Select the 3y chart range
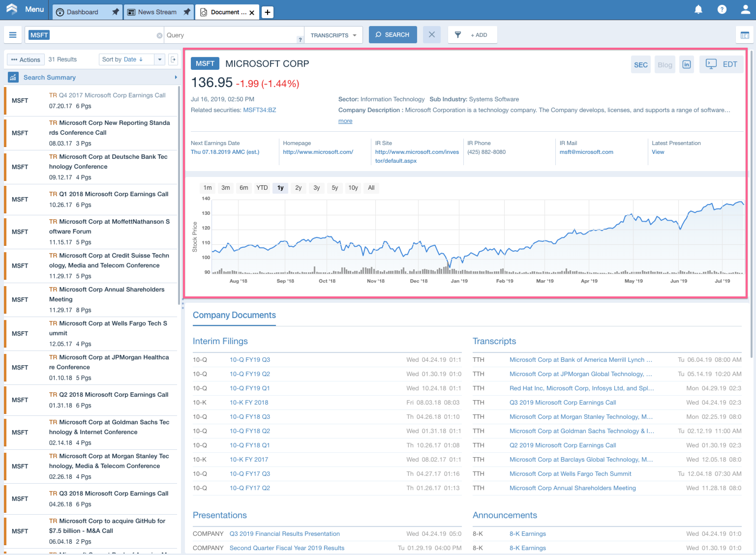The width and height of the screenshot is (756, 555). click(317, 188)
